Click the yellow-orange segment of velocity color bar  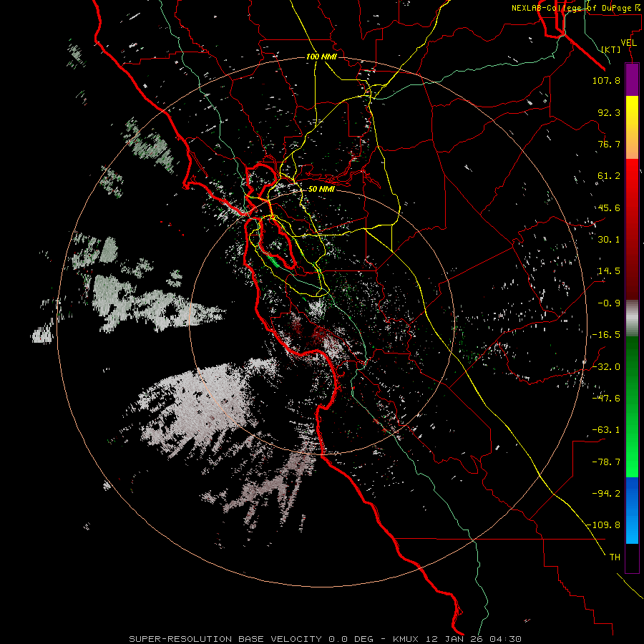[632, 127]
